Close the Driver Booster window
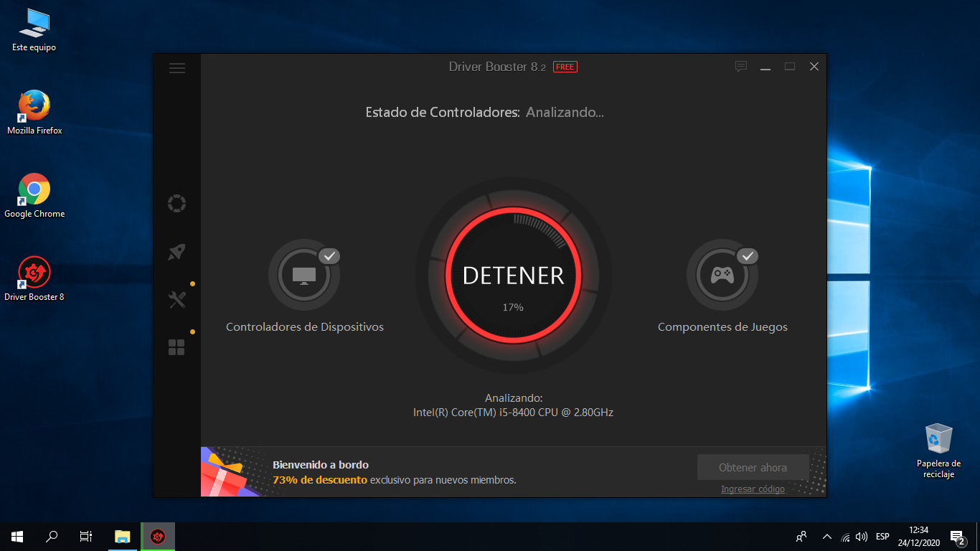This screenshot has height=551, width=980. 814,67
